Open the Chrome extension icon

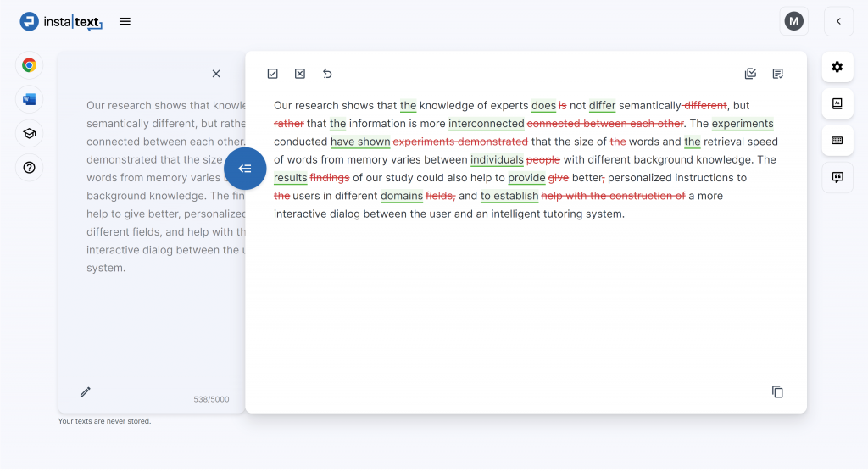30,65
